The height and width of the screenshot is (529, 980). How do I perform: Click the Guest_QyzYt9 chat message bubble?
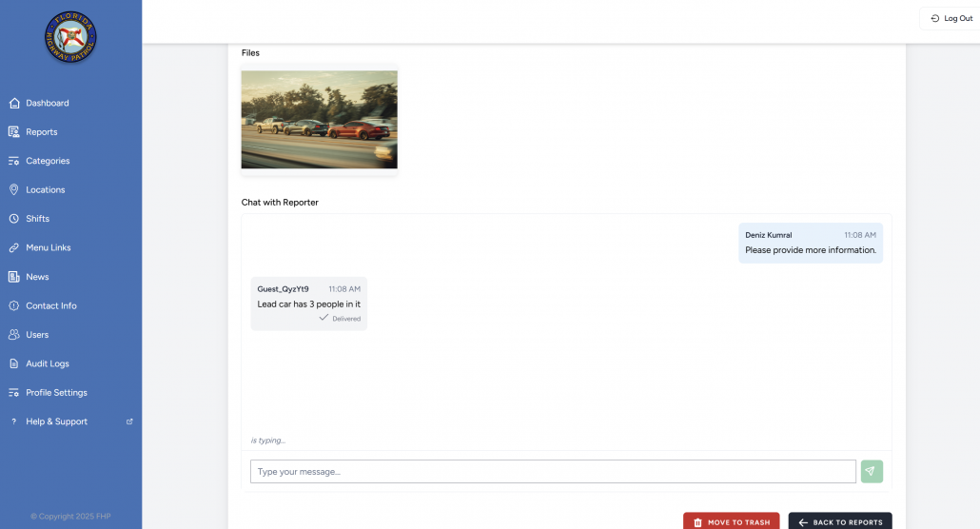click(308, 304)
